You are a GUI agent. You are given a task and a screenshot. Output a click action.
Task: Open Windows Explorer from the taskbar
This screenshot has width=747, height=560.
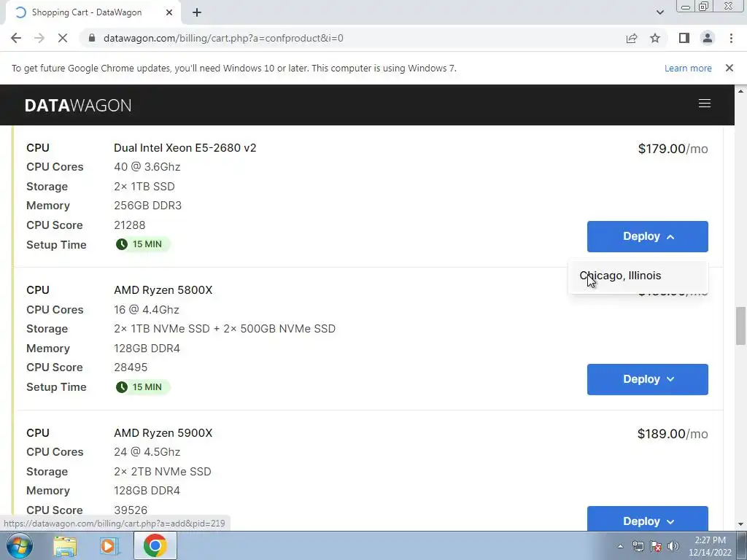(x=65, y=546)
